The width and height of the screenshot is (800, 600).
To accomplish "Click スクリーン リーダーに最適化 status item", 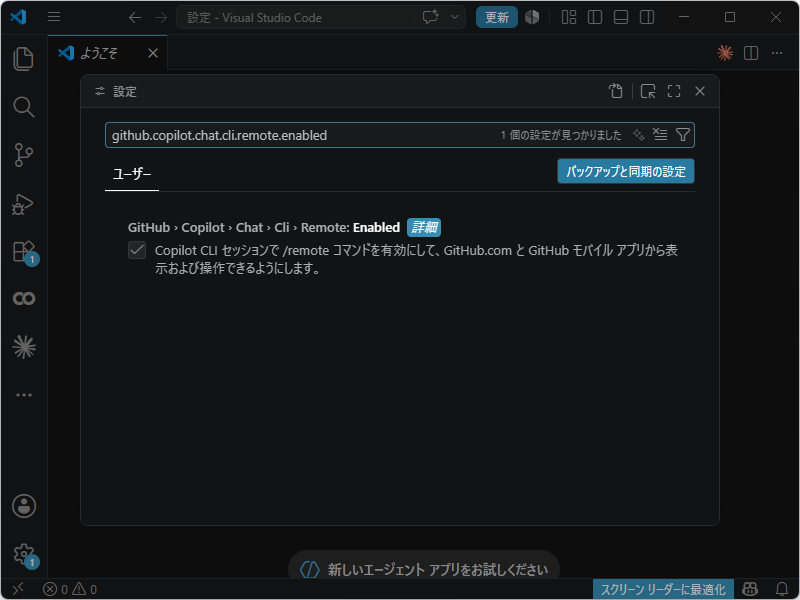I will (x=663, y=589).
